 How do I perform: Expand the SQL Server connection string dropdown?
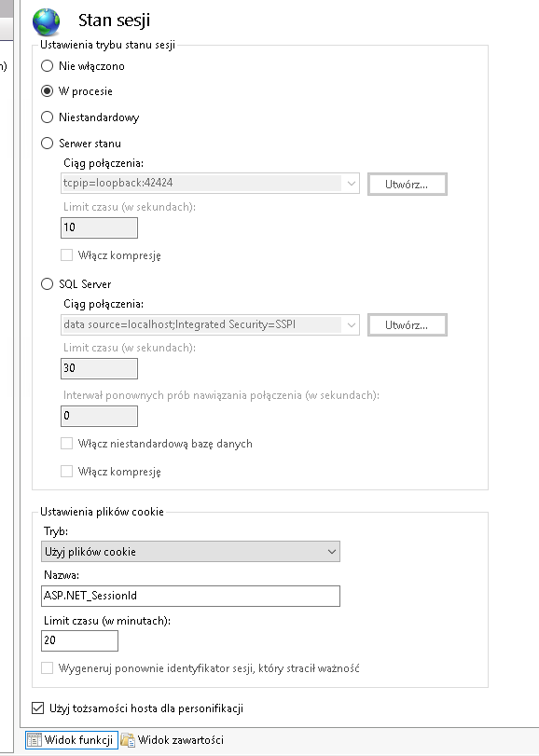point(350,323)
